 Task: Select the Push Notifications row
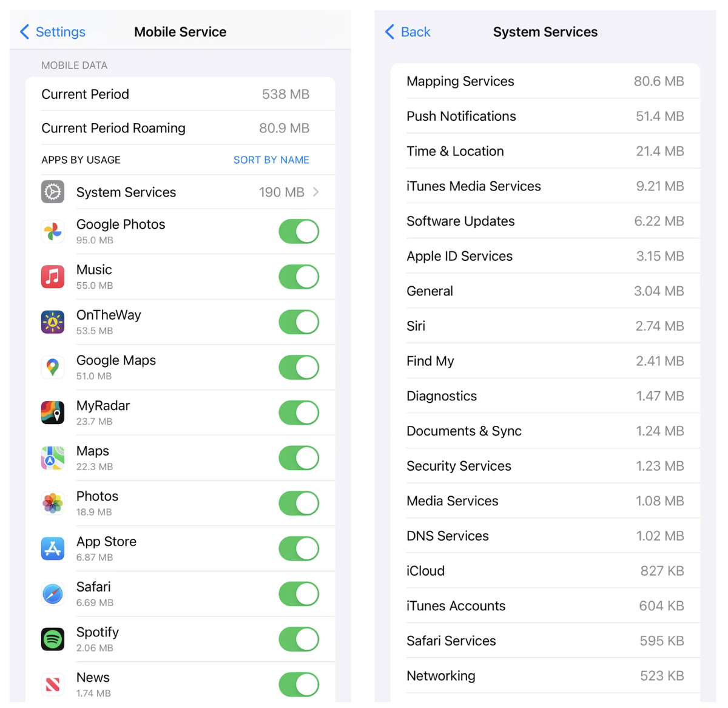click(545, 116)
